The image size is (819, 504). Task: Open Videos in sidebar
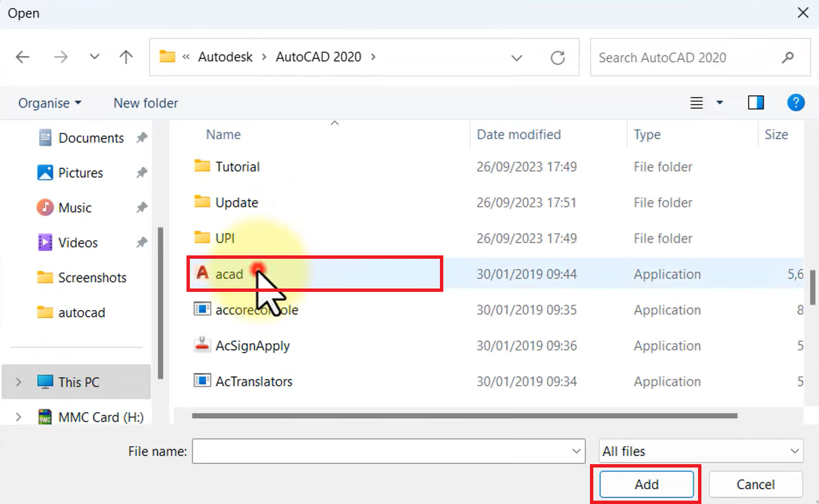[x=78, y=243]
